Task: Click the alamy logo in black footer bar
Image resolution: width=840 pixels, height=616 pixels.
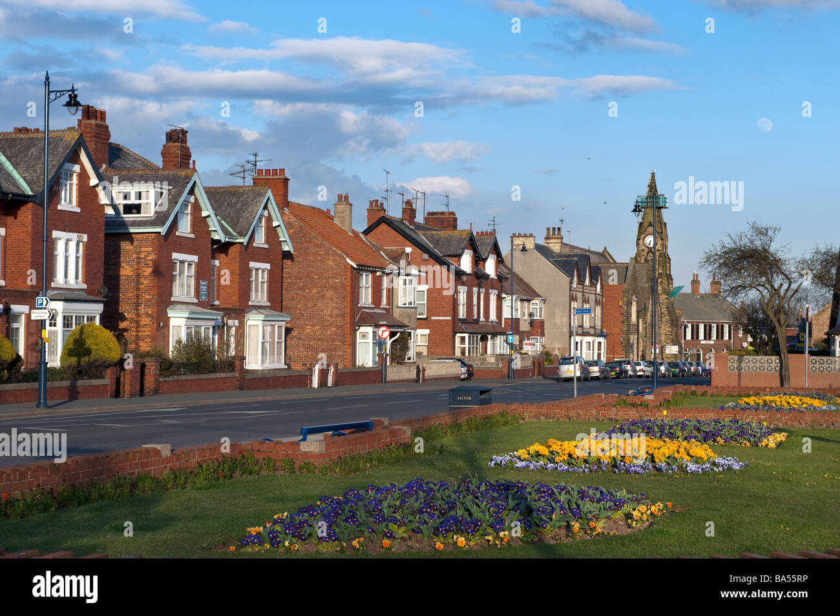Action: tap(65, 587)
